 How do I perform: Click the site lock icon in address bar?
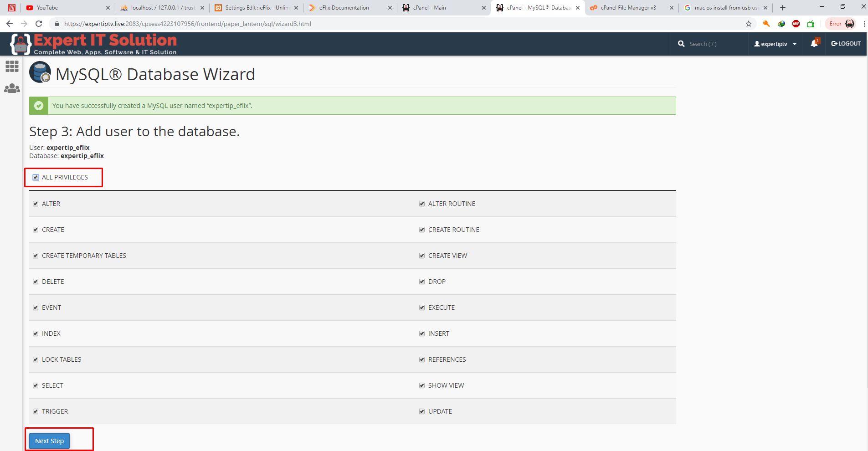56,24
